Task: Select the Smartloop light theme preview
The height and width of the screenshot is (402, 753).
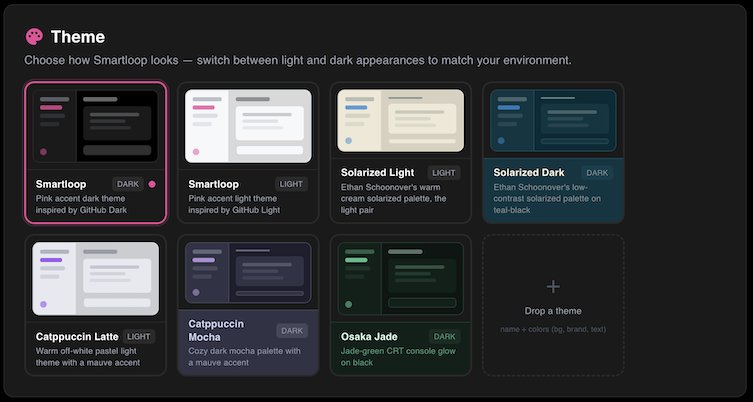Action: [x=248, y=126]
